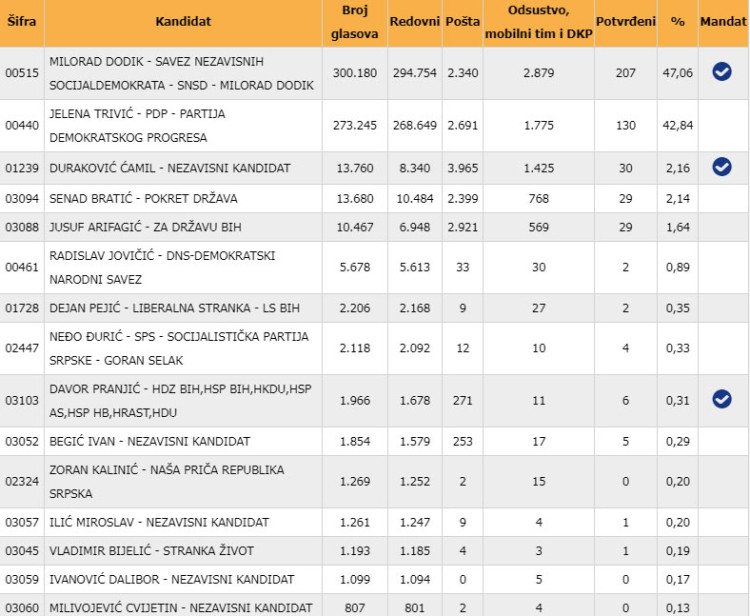Image resolution: width=750 pixels, height=616 pixels.
Task: Select the Pošta column header
Action: point(462,21)
